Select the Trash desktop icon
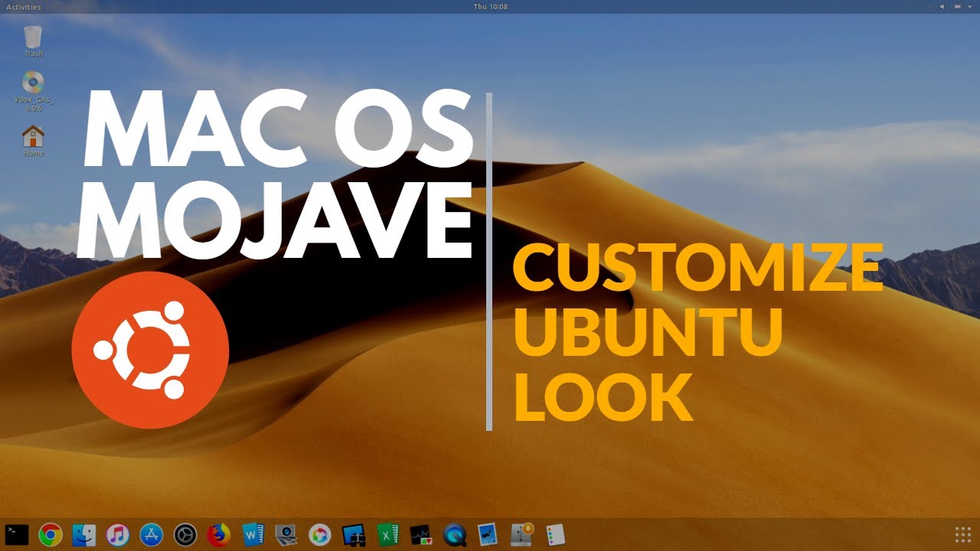The image size is (980, 551). coord(33,41)
